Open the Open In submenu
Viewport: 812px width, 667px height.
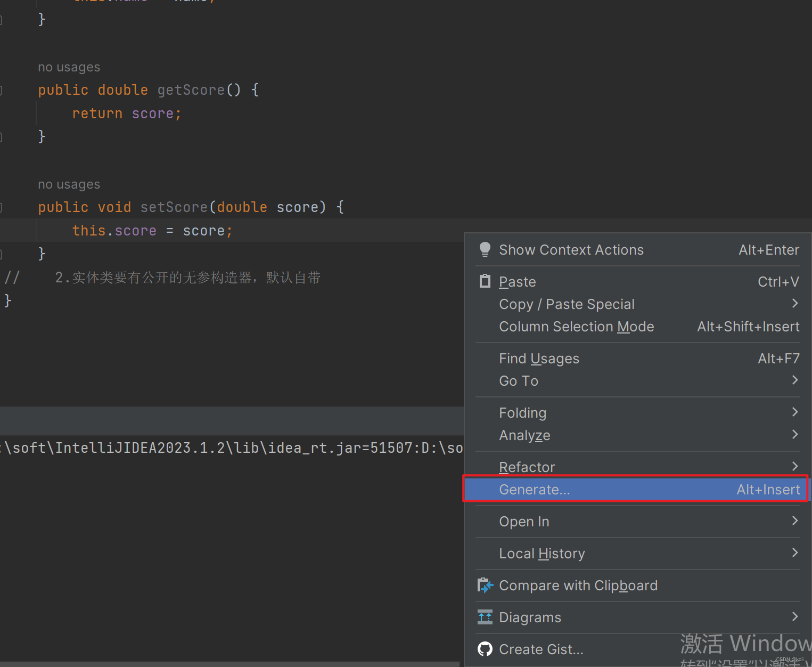(x=638, y=522)
